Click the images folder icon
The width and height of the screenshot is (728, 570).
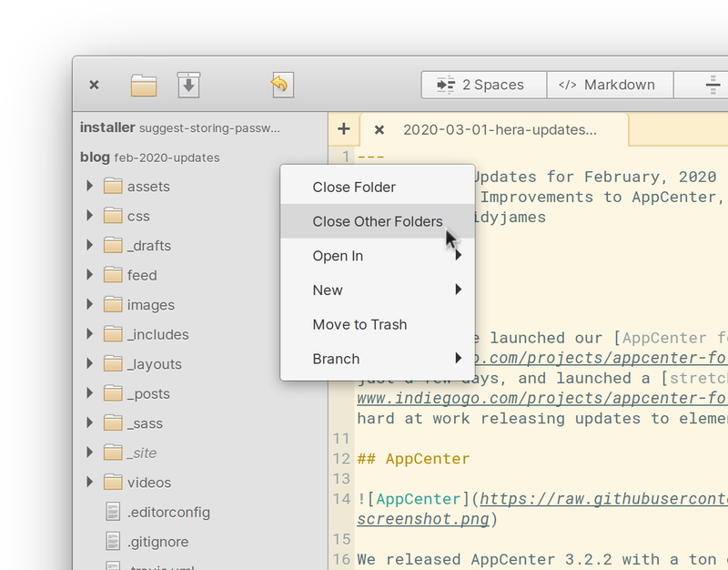click(113, 305)
